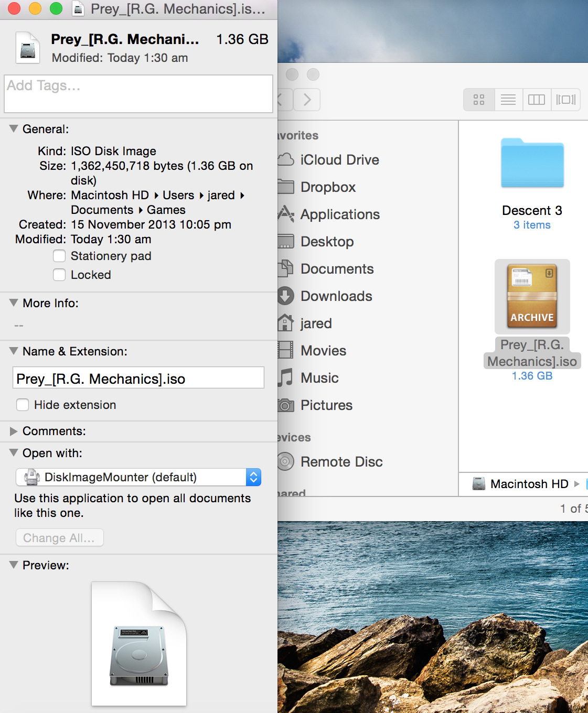Click the ISO file icon in Info header

tap(28, 48)
